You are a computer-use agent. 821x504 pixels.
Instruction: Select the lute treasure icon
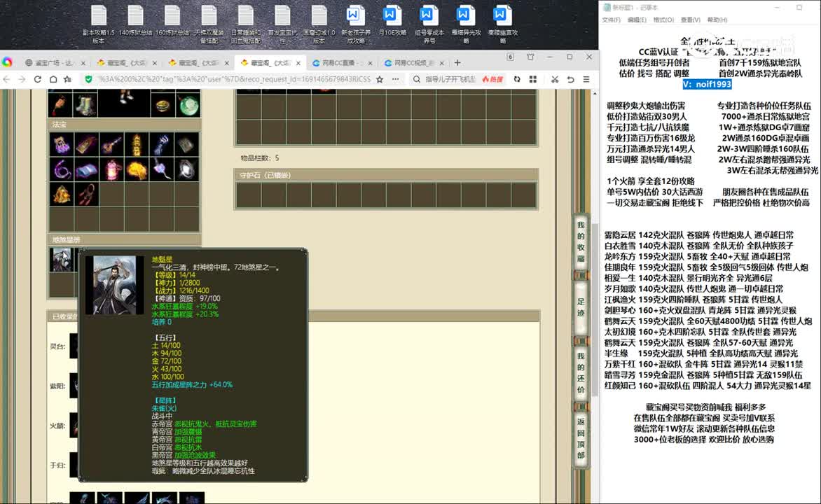pyautogui.click(x=111, y=144)
